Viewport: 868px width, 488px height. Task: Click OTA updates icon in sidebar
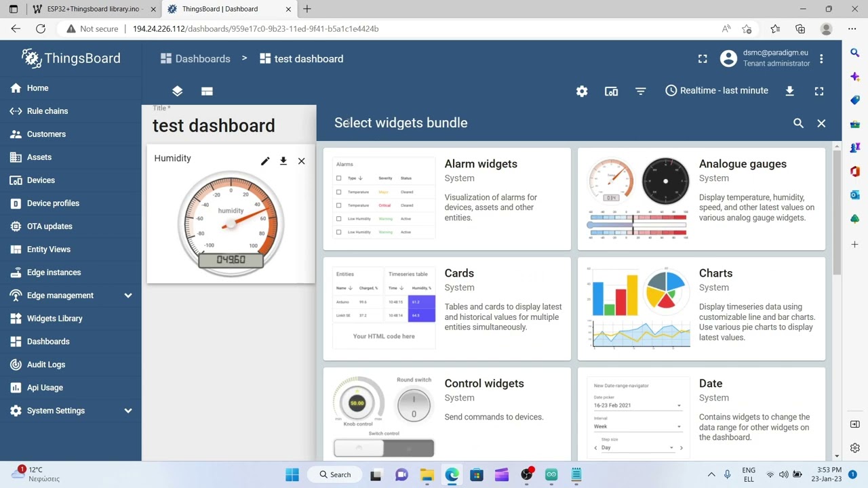pos(16,226)
